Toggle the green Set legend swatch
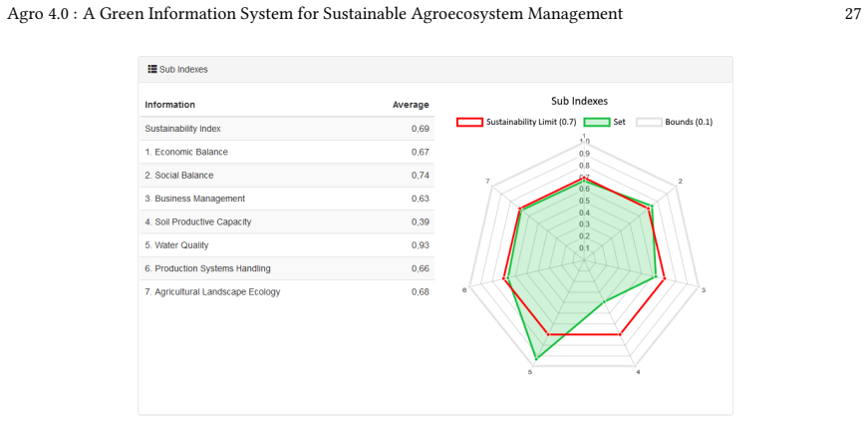 (597, 122)
